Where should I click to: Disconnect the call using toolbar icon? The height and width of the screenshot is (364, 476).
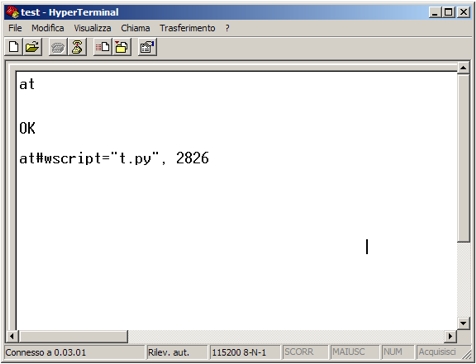tap(77, 47)
